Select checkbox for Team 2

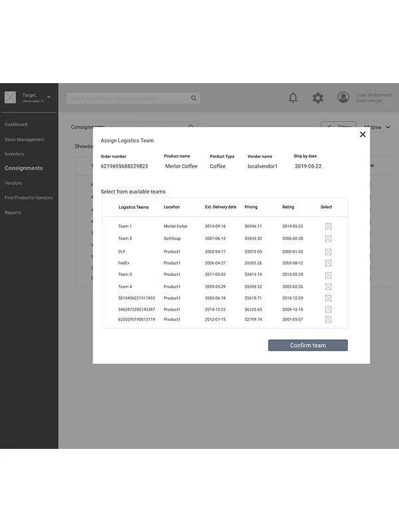pyautogui.click(x=328, y=239)
